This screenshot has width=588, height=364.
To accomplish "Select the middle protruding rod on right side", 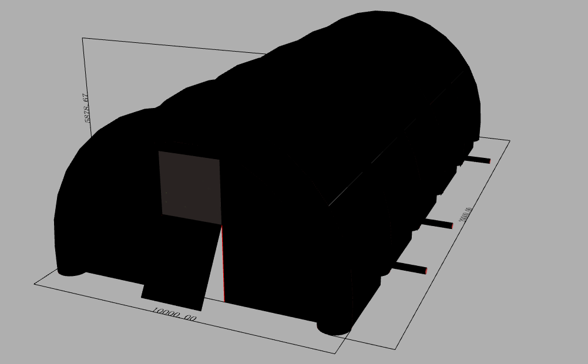I will click(437, 224).
